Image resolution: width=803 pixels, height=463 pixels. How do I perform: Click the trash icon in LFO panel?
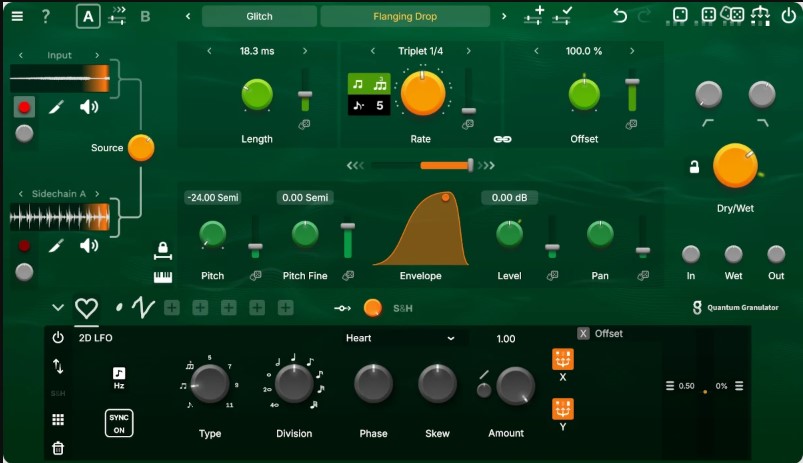[x=58, y=448]
